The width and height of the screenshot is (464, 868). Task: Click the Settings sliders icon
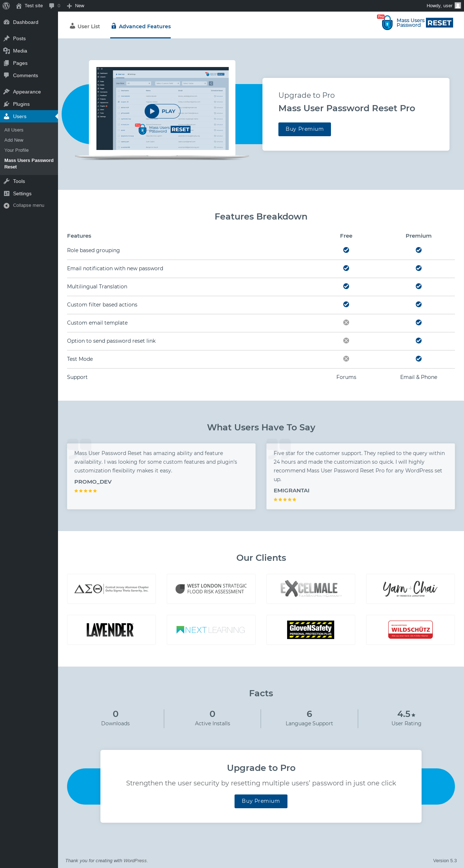coord(7,193)
